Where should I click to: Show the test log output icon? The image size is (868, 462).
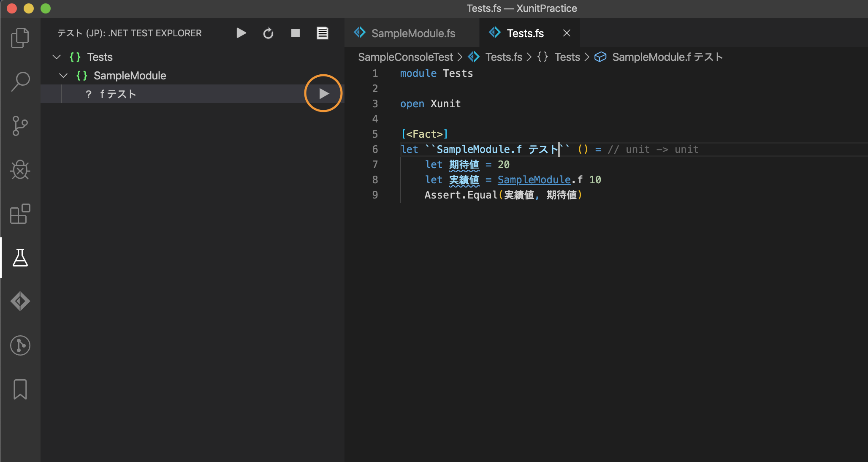tap(323, 33)
